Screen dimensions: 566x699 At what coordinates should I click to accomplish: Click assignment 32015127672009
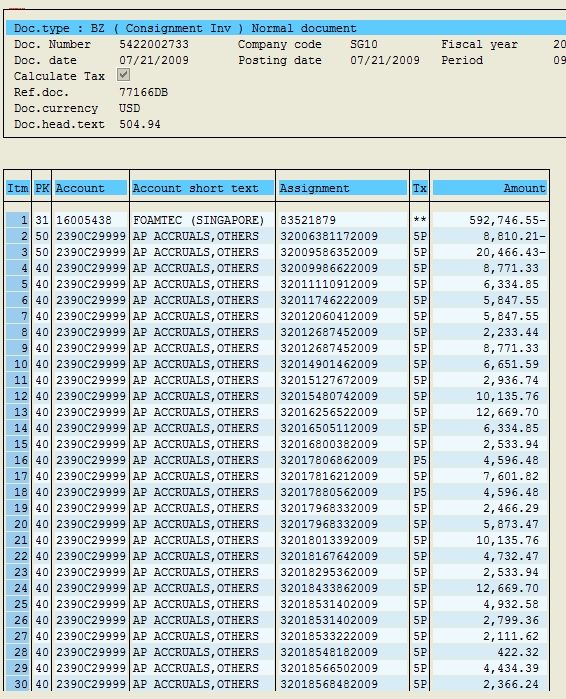click(329, 380)
